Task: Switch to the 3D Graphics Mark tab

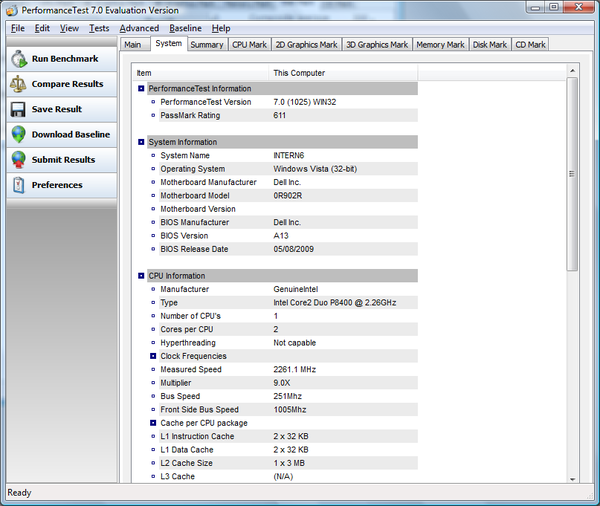Action: pyautogui.click(x=376, y=45)
